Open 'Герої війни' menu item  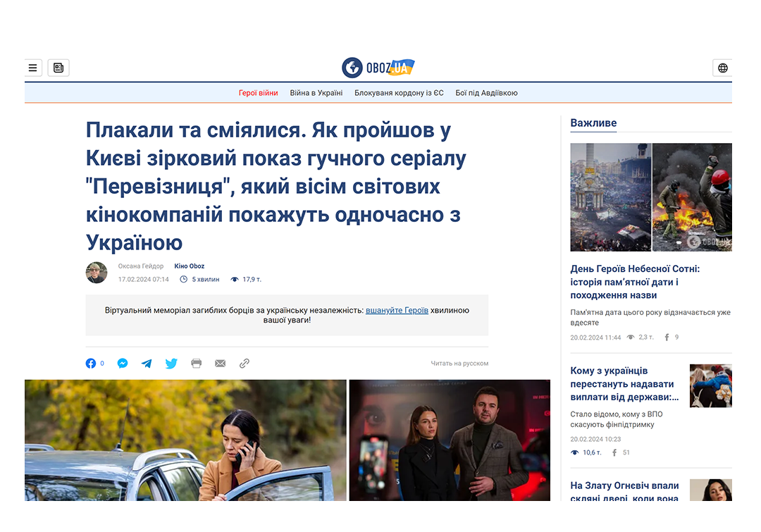[x=258, y=93]
